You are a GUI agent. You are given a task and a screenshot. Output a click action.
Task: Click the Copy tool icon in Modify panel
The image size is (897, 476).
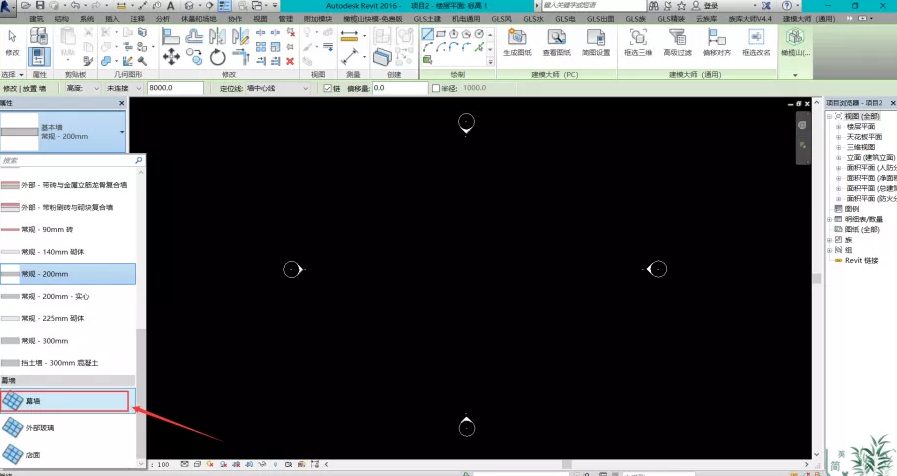(x=194, y=57)
